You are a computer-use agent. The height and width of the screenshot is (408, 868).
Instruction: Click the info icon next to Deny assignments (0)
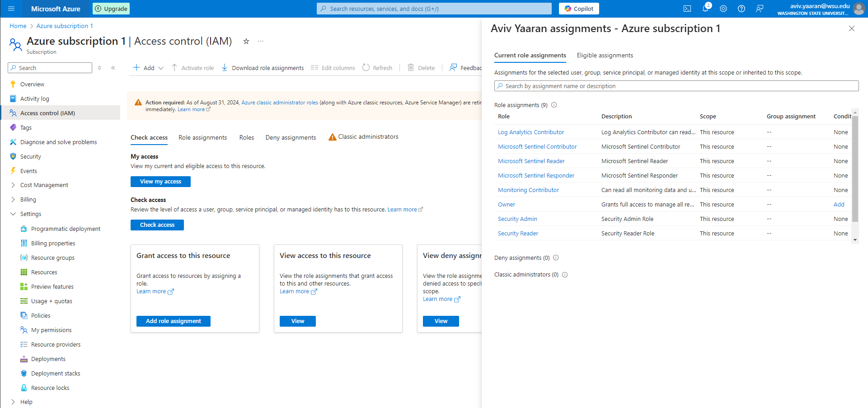click(556, 258)
